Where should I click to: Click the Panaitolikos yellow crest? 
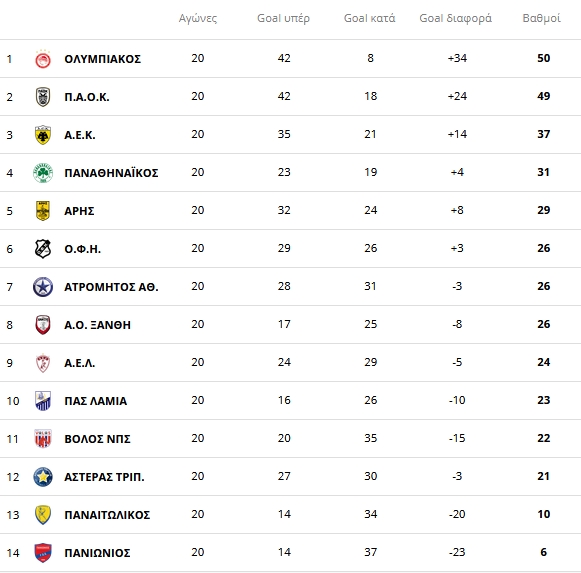(43, 515)
